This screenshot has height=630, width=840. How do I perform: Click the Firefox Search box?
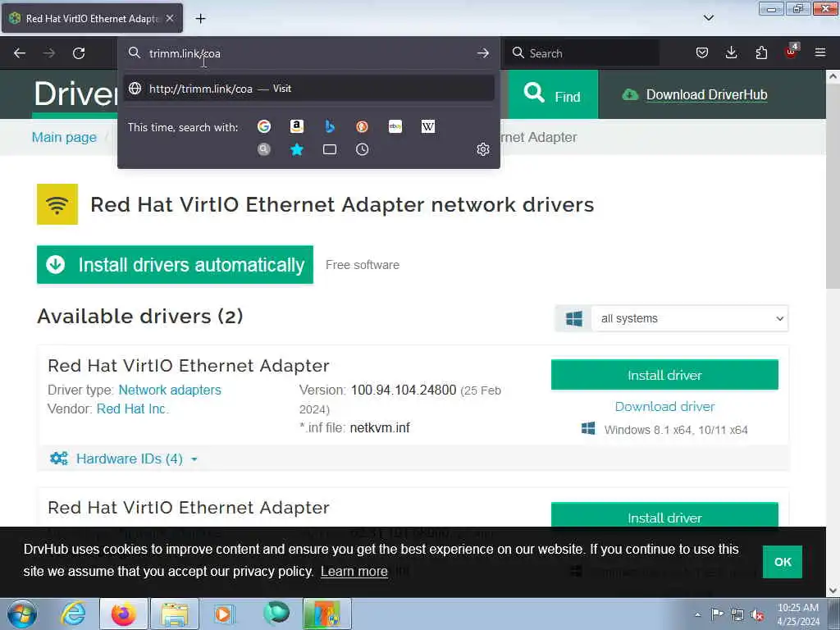coord(582,53)
